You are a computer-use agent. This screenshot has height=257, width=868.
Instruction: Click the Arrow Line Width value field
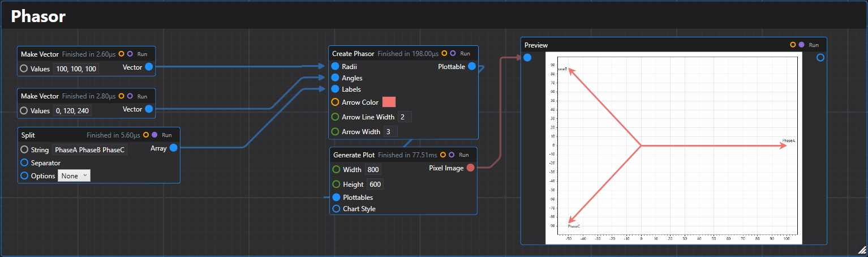[405, 117]
